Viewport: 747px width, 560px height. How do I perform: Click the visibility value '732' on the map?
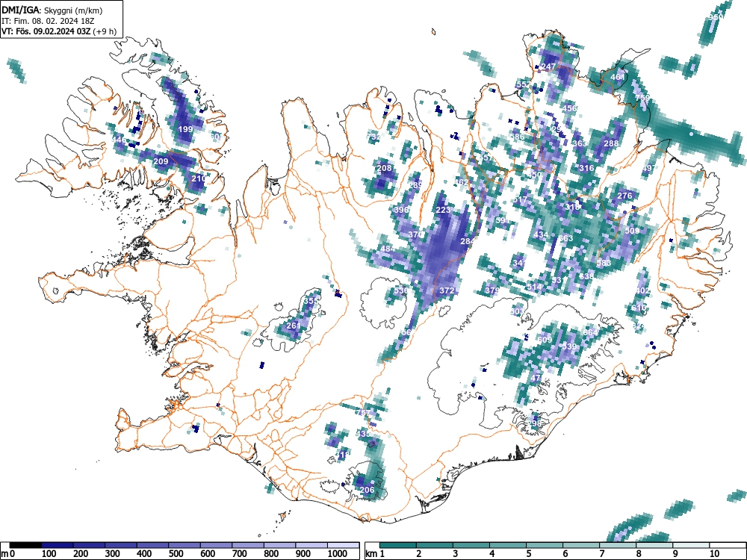373,137
